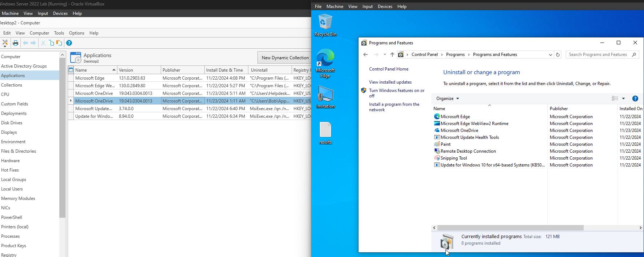Open recent locations dropdown chevron
The image size is (644, 257).
click(385, 55)
